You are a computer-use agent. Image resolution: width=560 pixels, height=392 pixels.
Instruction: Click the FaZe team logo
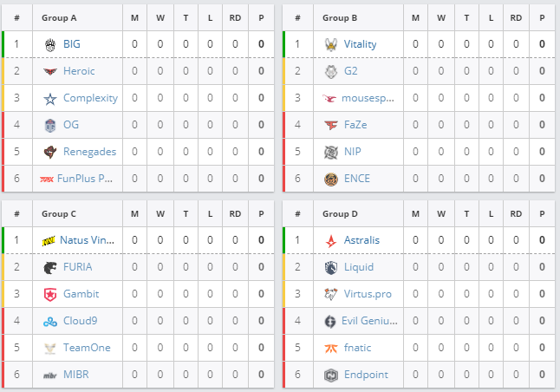tap(331, 125)
